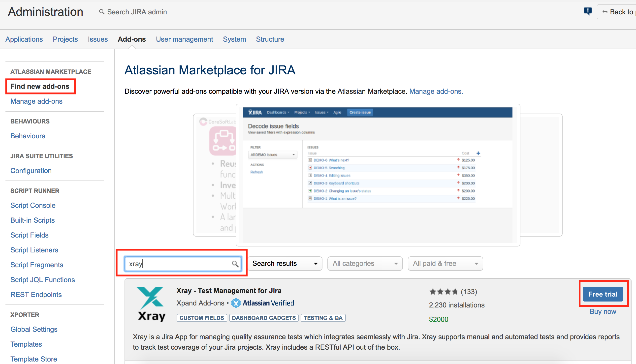Click the $2000 price text

coord(438,319)
